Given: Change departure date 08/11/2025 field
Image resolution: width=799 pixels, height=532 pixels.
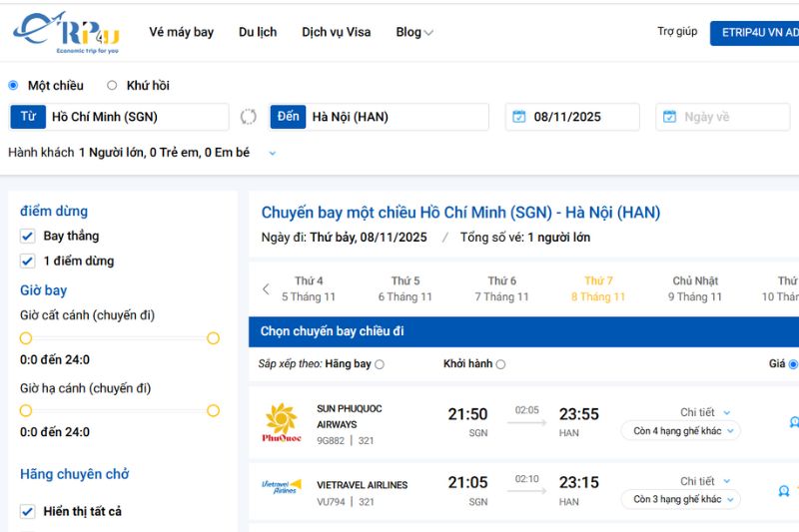Looking at the screenshot, I should (572, 117).
